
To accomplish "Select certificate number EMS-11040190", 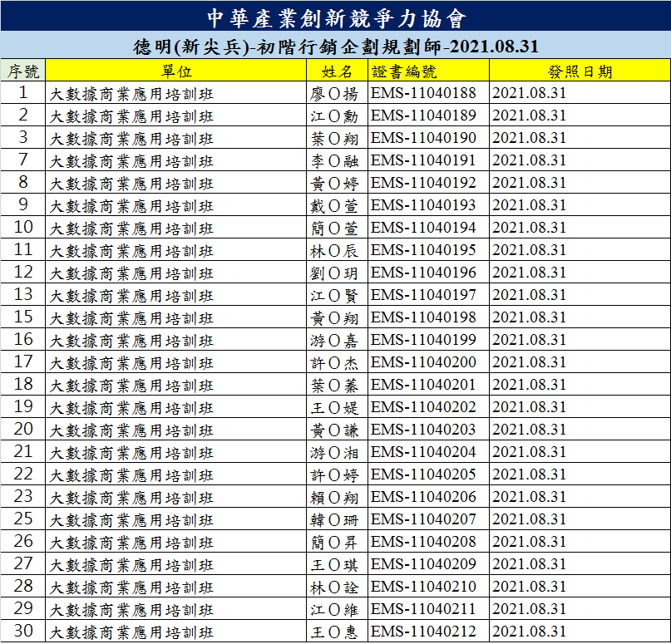I will 422,138.
